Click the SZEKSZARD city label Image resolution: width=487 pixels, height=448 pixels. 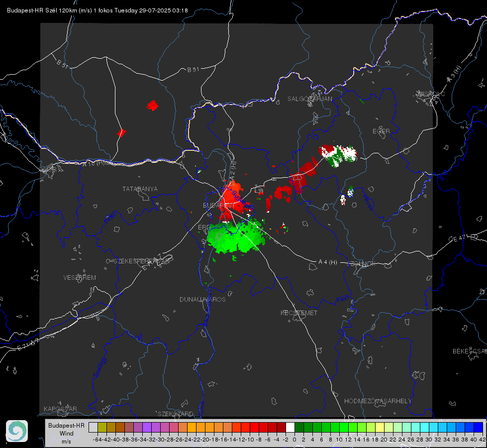tap(176, 414)
